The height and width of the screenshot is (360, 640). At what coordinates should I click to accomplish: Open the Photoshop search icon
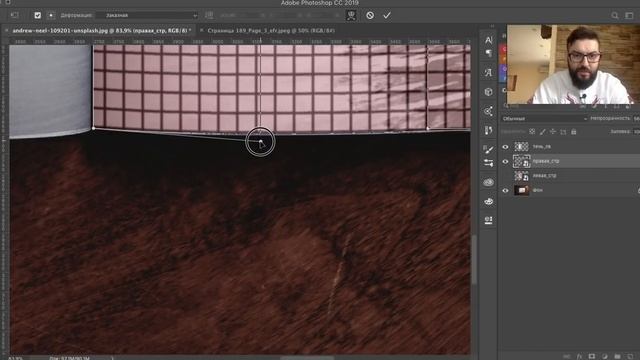(615, 16)
